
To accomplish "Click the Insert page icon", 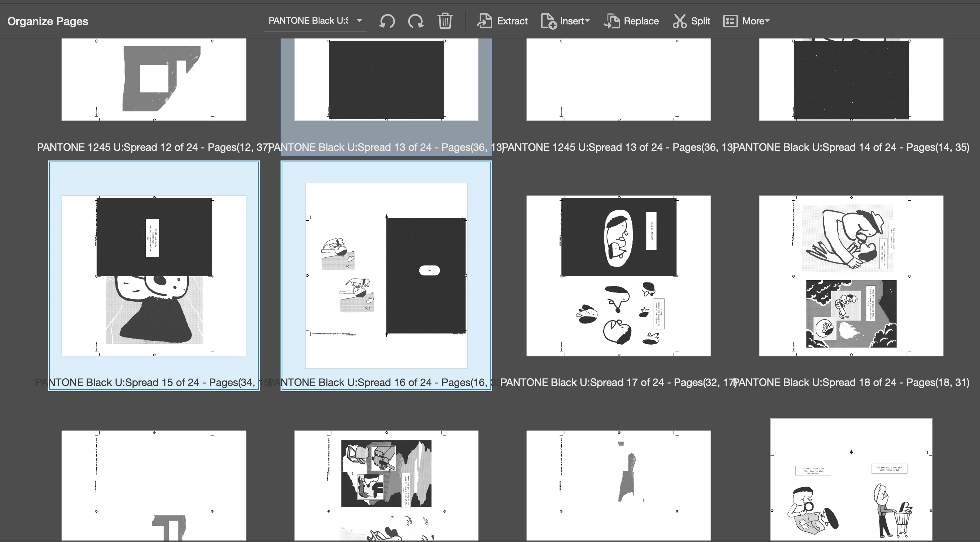I will (548, 21).
